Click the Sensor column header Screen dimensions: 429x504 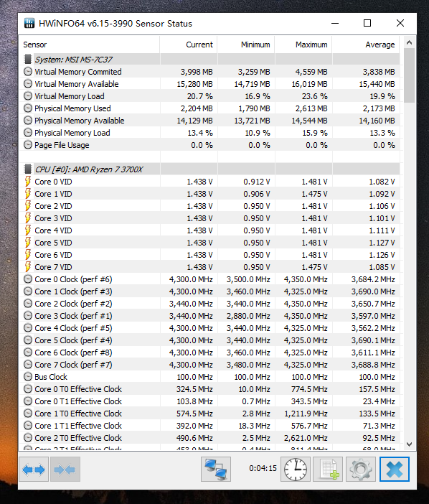89,45
